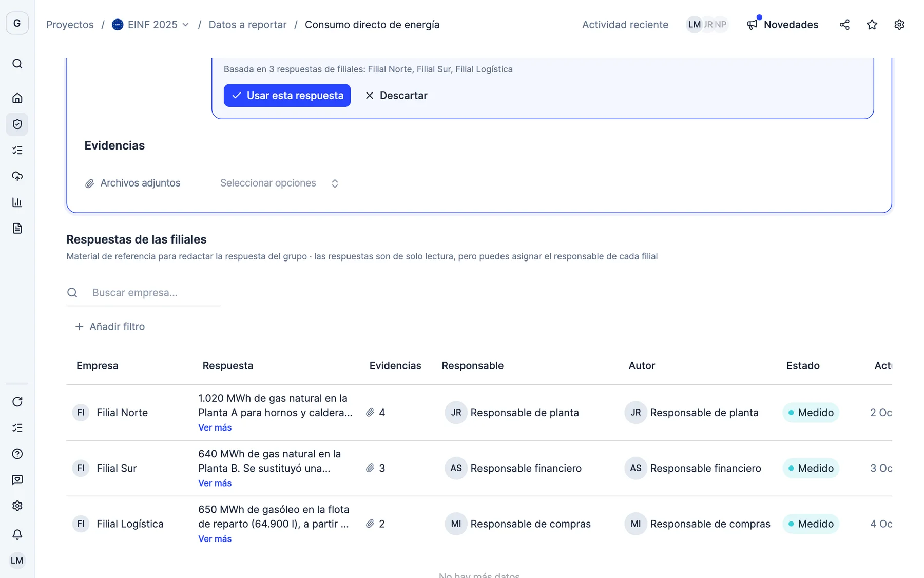Open Actividad reciente in header
This screenshot has width=924, height=578.
625,25
